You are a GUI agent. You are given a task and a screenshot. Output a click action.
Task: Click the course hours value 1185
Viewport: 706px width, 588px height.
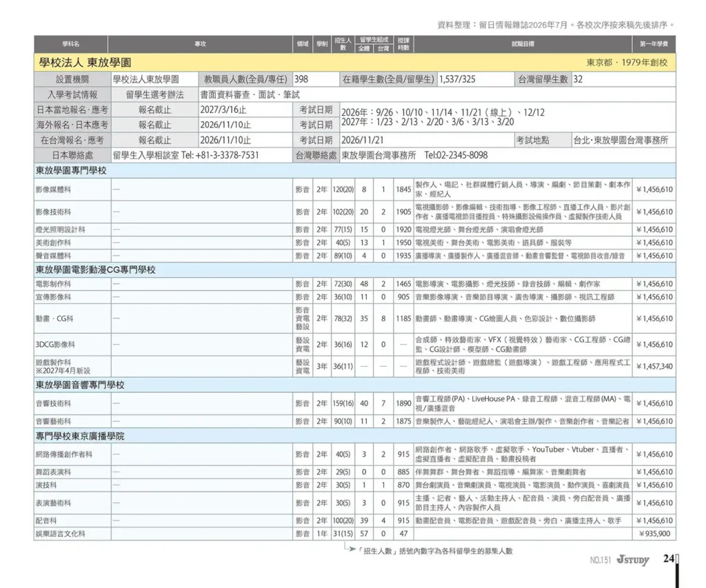403,318
